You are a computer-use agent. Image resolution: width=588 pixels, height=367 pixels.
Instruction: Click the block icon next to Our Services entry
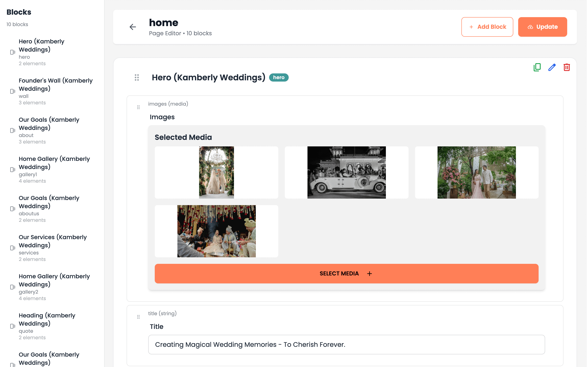point(12,248)
